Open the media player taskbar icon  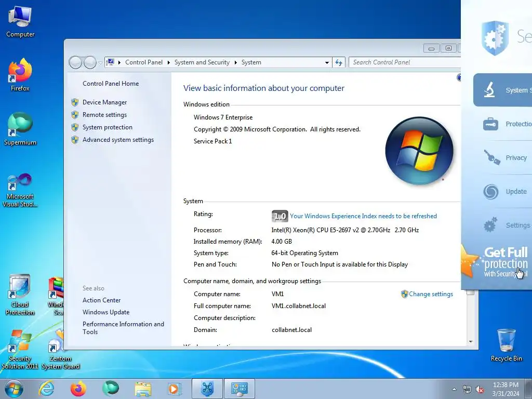pyautogui.click(x=175, y=389)
